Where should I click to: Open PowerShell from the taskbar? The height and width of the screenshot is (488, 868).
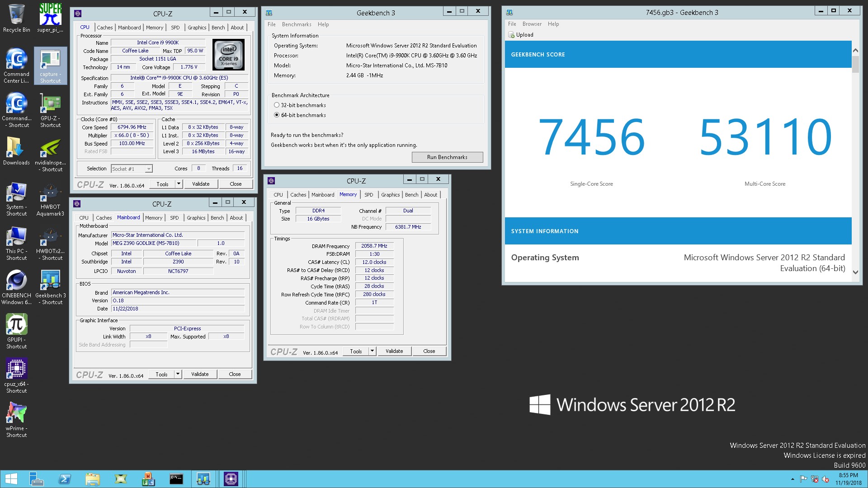point(65,479)
